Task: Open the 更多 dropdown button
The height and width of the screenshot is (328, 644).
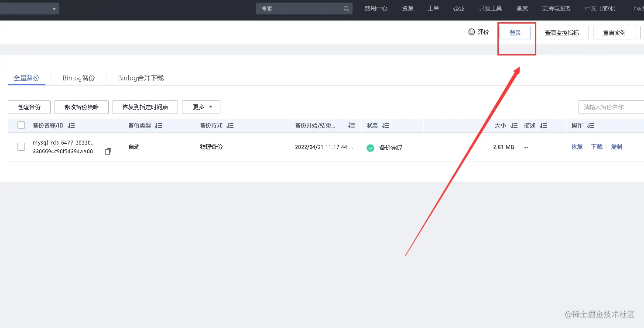Action: click(201, 107)
